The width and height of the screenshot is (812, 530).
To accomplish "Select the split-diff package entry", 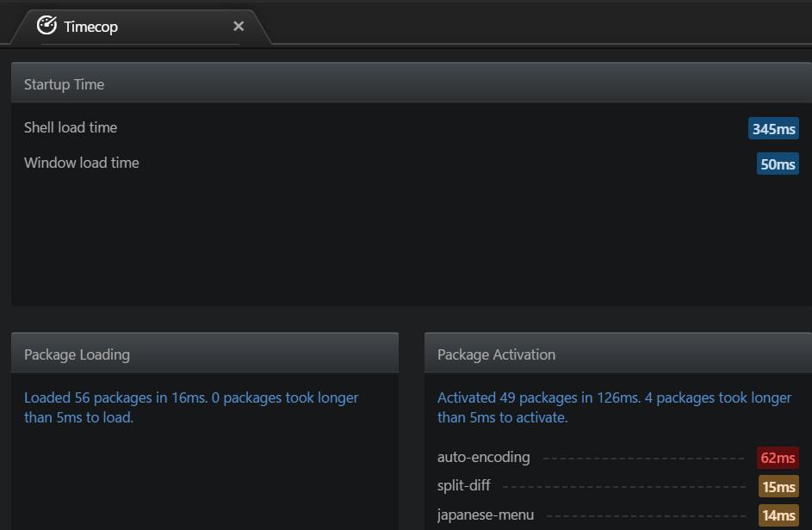I will click(x=463, y=485).
